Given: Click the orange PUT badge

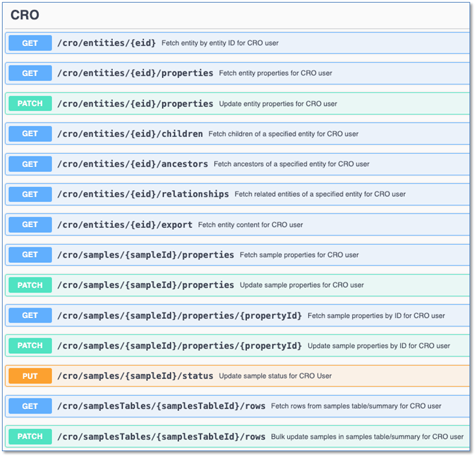Looking at the screenshot, I should [x=30, y=376].
